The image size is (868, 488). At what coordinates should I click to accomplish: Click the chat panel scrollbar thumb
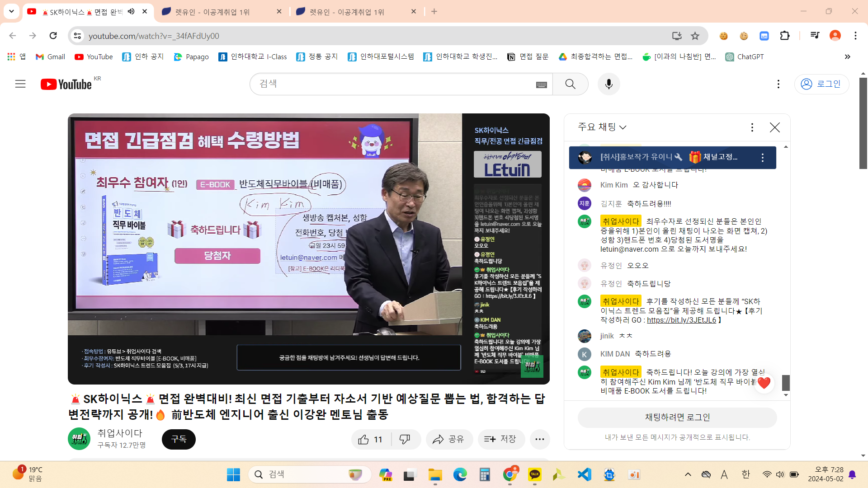786,383
